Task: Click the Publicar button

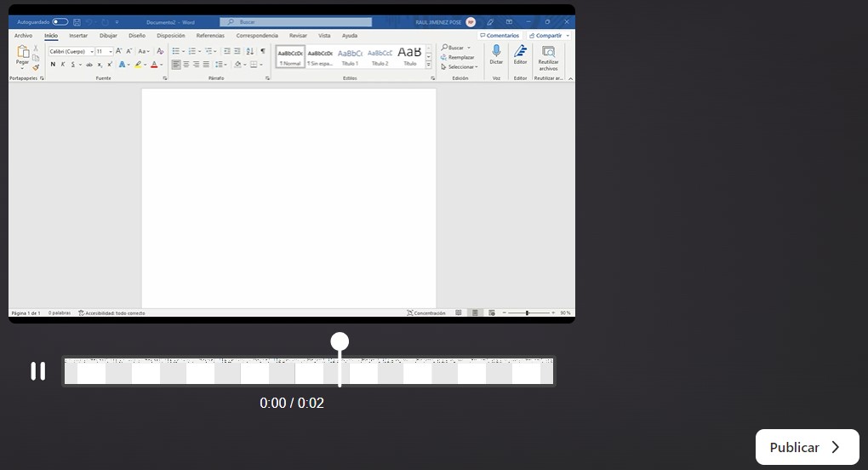Action: point(807,447)
